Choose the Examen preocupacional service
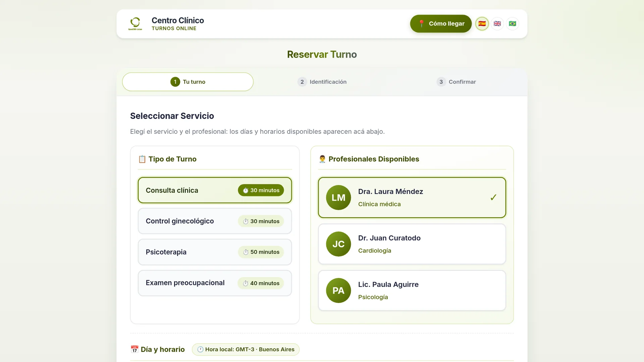 (215, 283)
